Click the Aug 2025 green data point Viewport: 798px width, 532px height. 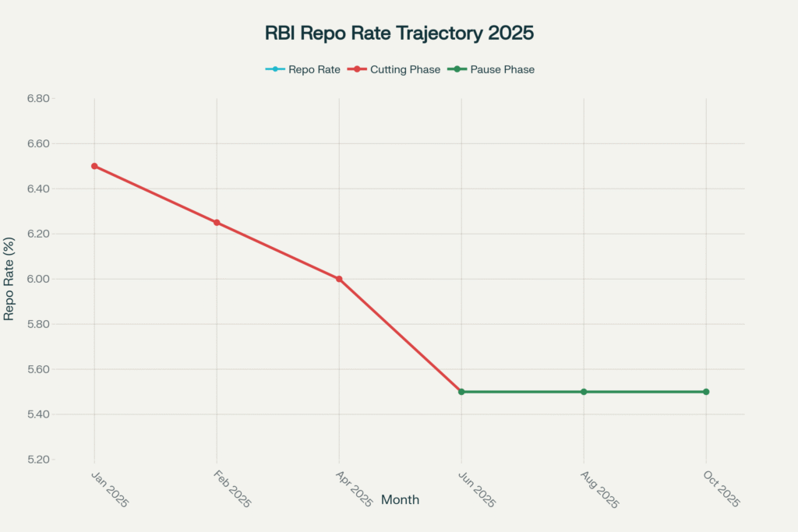tap(584, 392)
